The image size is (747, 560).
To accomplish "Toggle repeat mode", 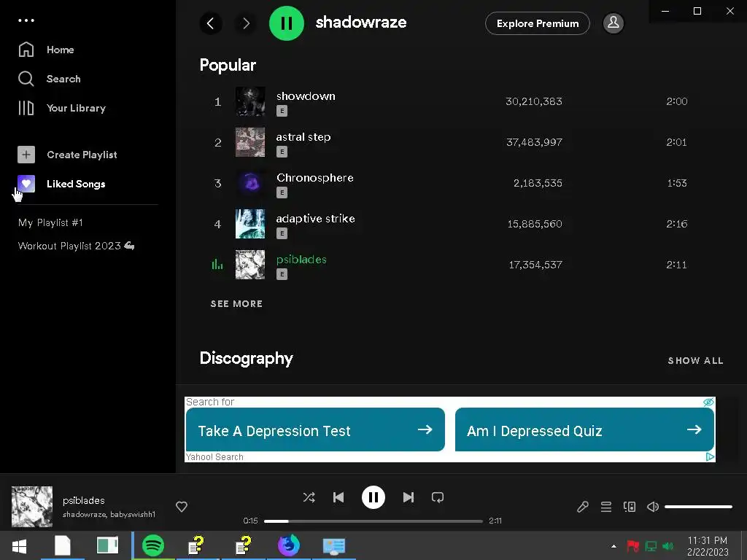I will pyautogui.click(x=438, y=497).
